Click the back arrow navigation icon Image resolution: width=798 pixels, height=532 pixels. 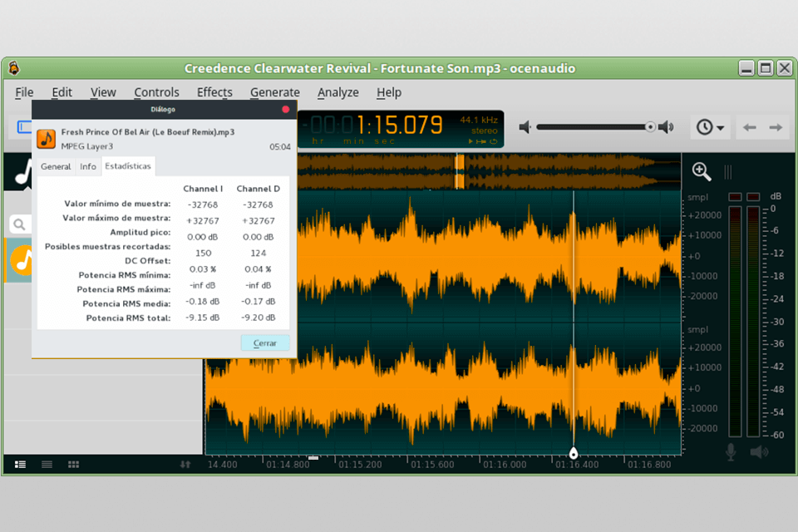[x=749, y=127]
